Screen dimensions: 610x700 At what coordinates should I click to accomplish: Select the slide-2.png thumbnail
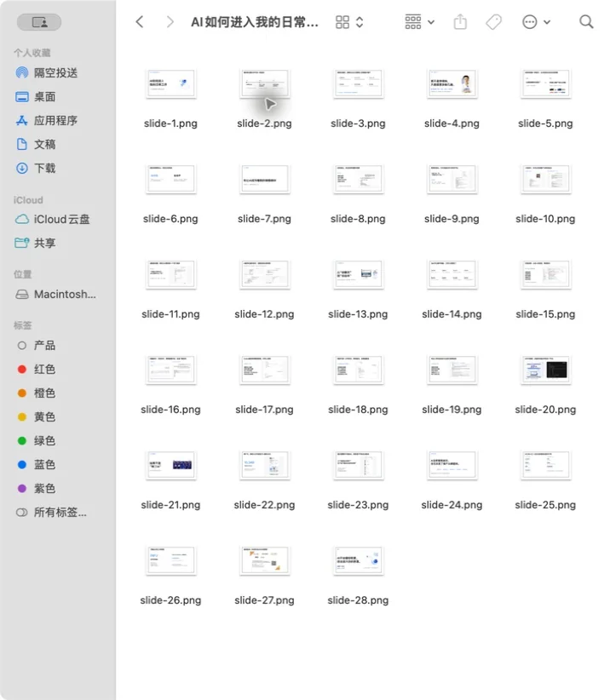264,83
